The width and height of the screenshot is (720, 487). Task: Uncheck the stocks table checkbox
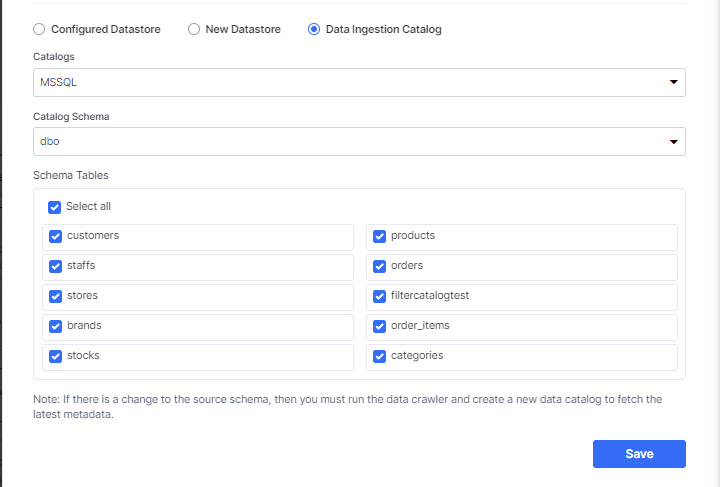point(56,356)
